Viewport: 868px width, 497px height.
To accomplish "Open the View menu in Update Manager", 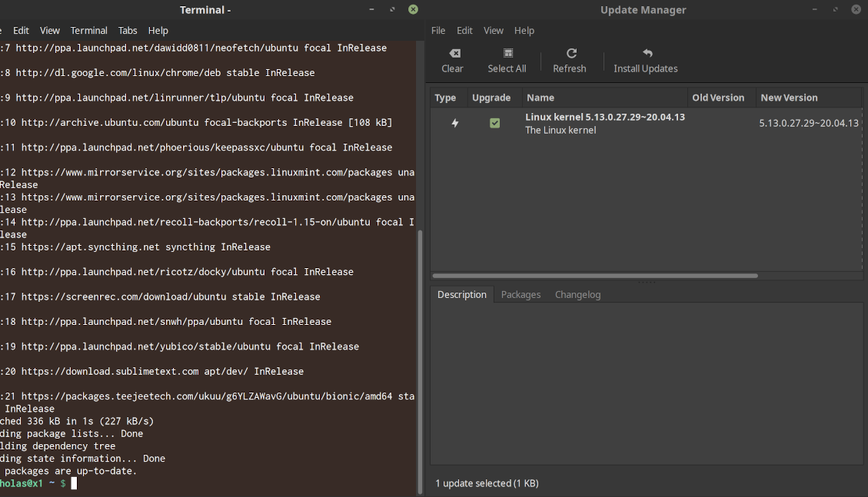I will click(493, 30).
